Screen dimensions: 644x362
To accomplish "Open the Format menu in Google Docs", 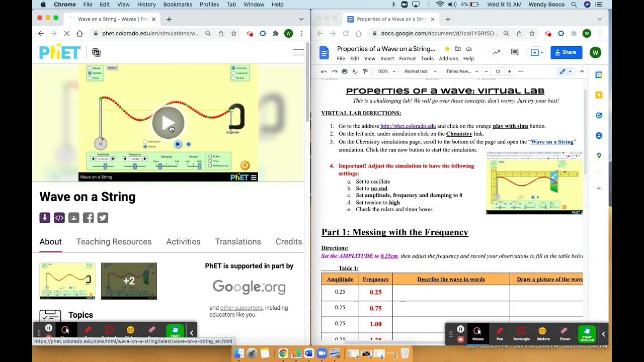I will 408,59.
